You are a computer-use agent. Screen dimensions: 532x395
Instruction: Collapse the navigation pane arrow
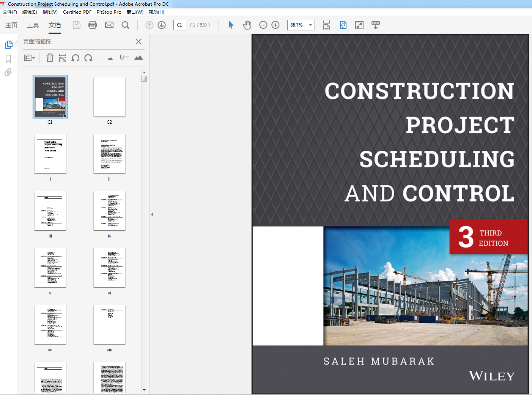point(152,214)
